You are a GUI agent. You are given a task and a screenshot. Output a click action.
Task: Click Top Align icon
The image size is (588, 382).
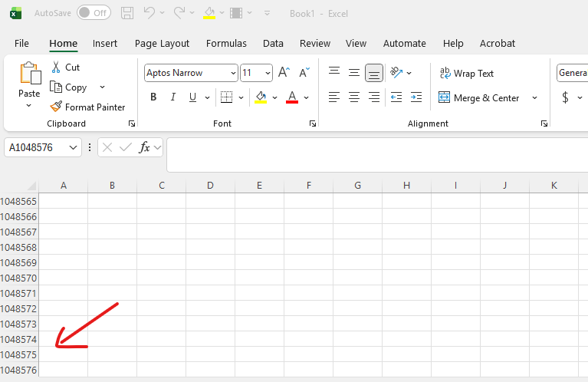pos(334,72)
